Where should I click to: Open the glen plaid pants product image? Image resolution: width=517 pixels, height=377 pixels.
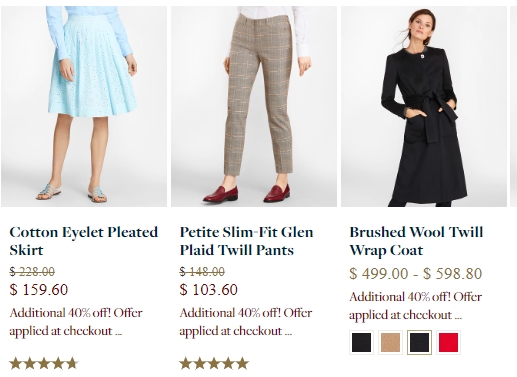pos(254,106)
